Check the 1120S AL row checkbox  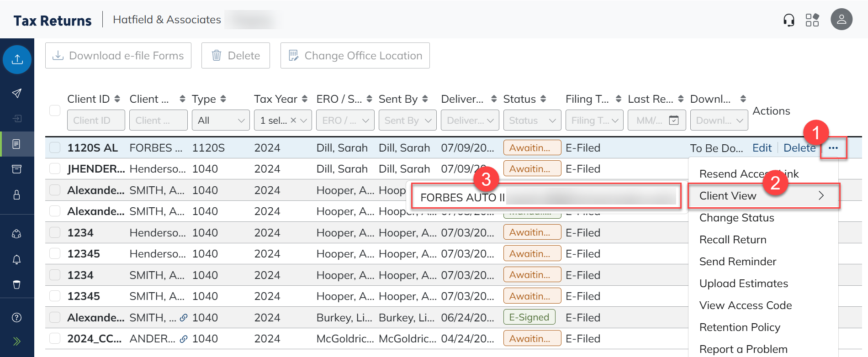[x=55, y=147]
